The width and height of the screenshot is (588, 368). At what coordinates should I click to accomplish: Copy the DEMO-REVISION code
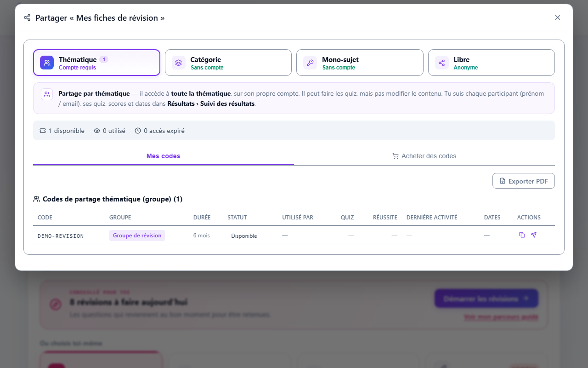tap(522, 235)
